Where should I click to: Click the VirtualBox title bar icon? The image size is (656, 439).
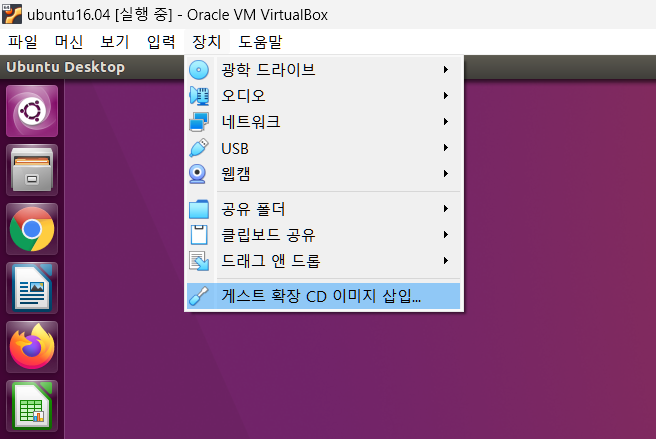pos(12,14)
